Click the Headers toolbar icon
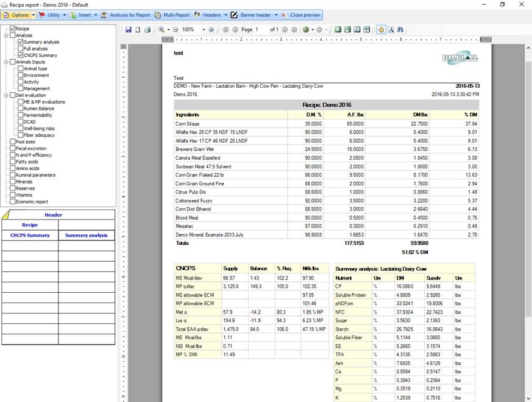Image resolution: width=532 pixels, height=402 pixels. pos(197,15)
